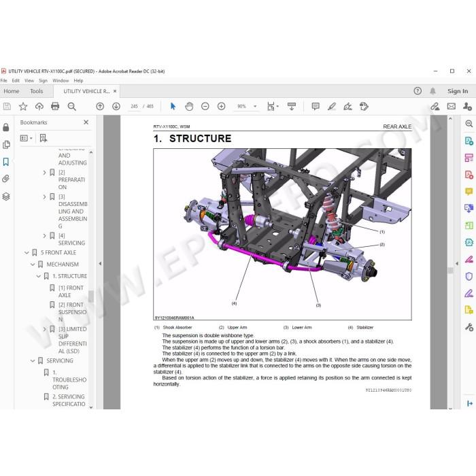This screenshot has width=476, height=476.
Task: Click the security lock panel icon
Action: (5, 127)
